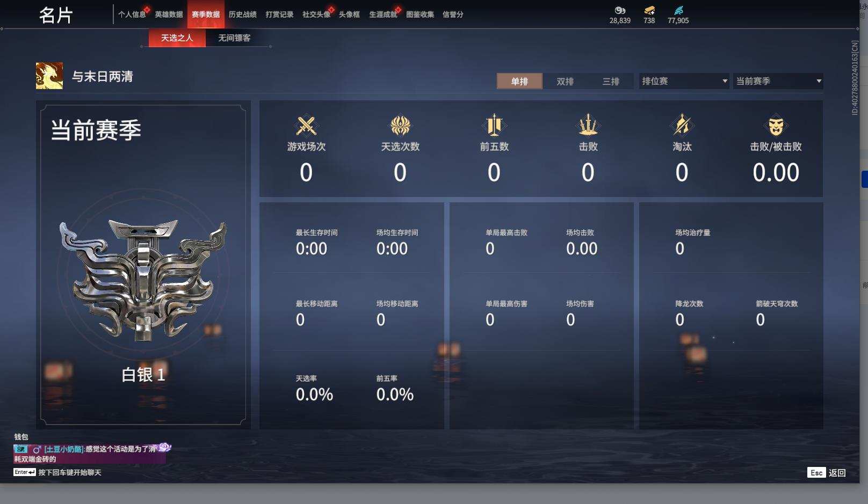Select the 无间镖客 sub-tab
The image size is (868, 504).
[x=234, y=38]
